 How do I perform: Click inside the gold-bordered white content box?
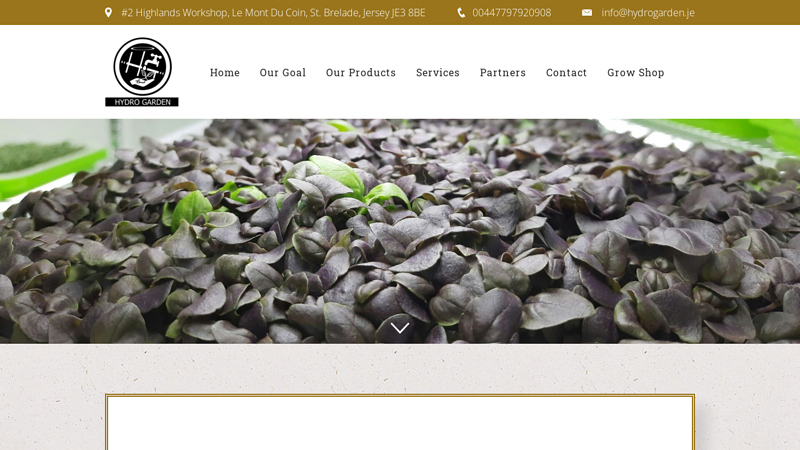[400, 425]
